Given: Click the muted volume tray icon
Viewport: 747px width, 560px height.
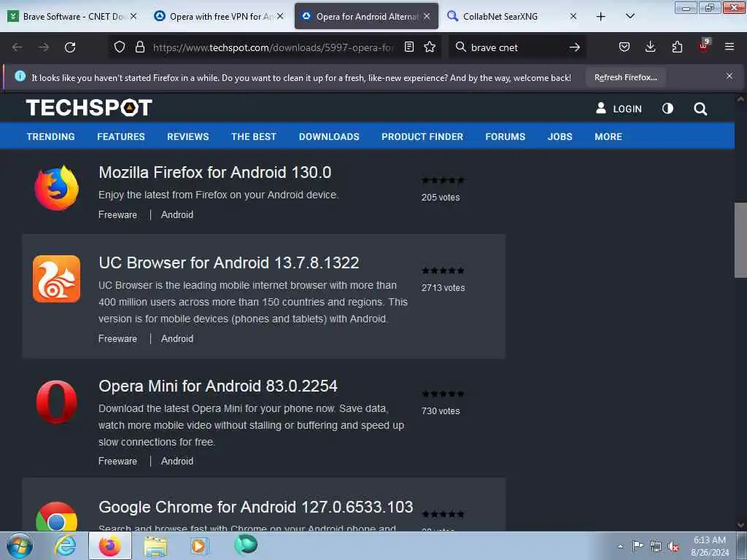Looking at the screenshot, I should point(673,546).
